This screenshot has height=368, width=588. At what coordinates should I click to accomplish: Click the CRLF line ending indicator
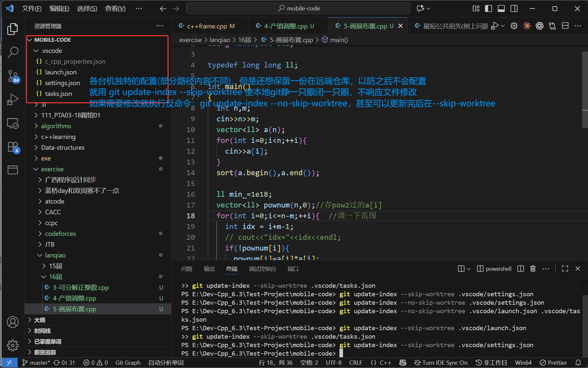(355, 362)
